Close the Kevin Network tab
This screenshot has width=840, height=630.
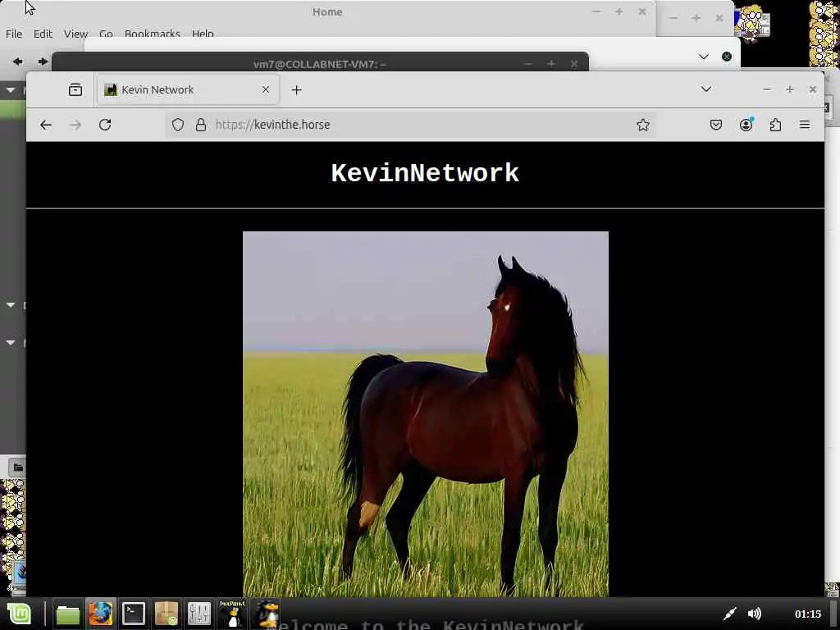266,89
